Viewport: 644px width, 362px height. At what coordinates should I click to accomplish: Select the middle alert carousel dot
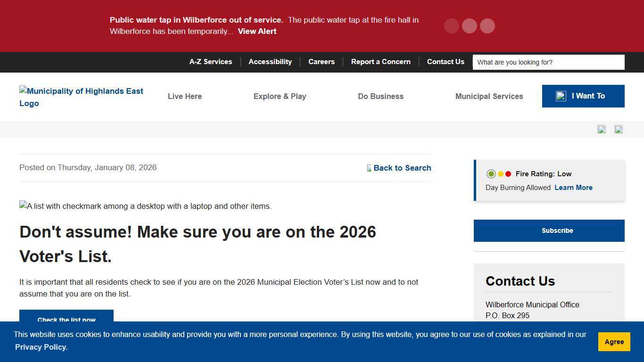(469, 26)
